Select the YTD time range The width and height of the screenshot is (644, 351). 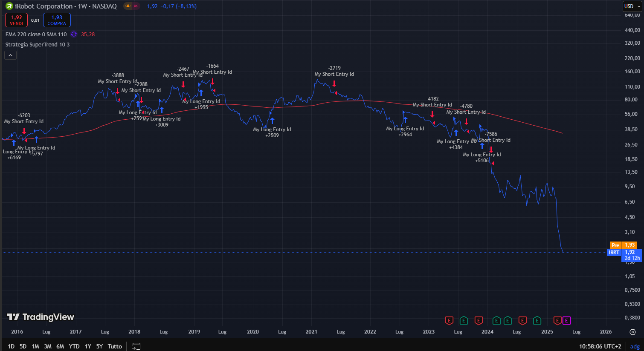pyautogui.click(x=74, y=346)
